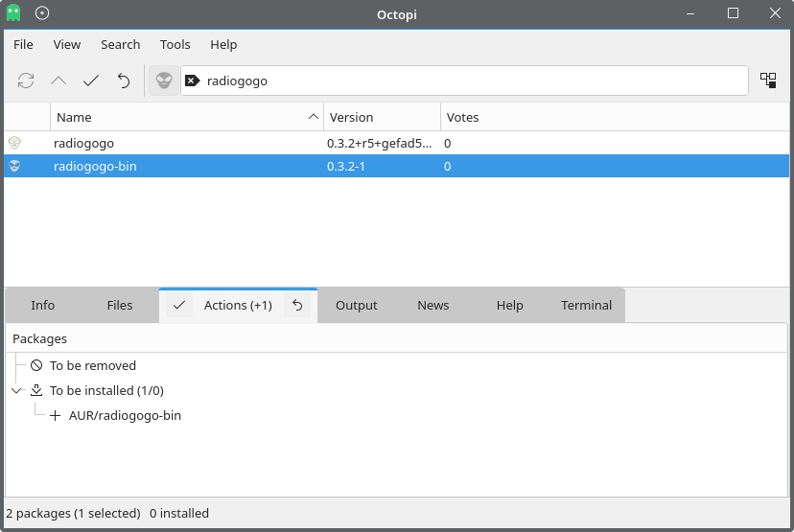Cancel pending actions with toolbar undo arrow
This screenshot has width=794, height=532.
124,81
